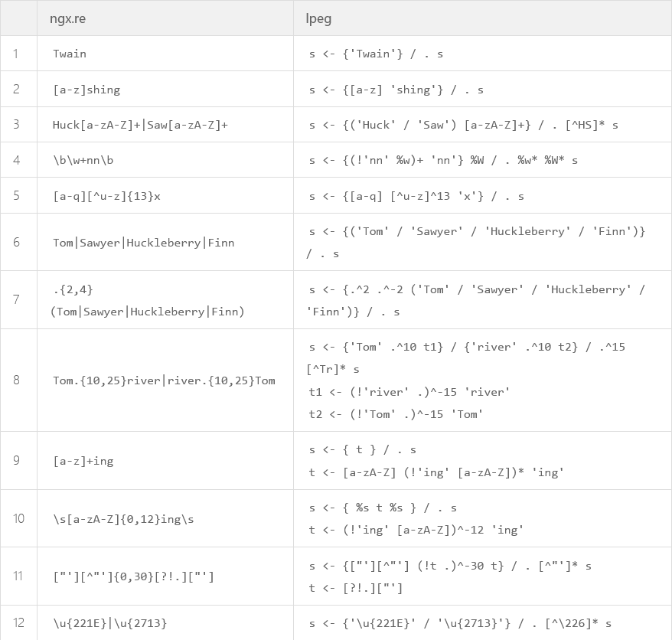Click lpeg grammar containing t1 and t2 rules
The height and width of the screenshot is (640, 672).
[x=482, y=380]
